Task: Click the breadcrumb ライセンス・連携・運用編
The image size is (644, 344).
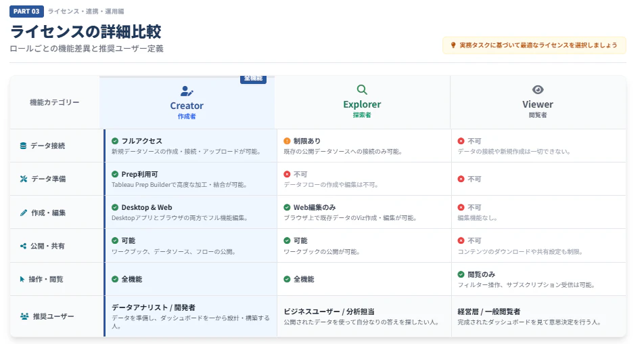Action: coord(86,12)
